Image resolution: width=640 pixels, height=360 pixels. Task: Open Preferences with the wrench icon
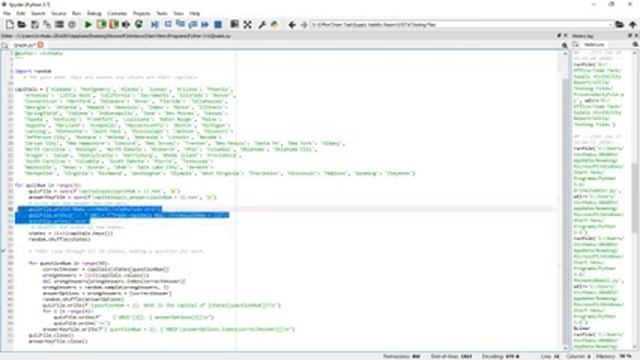[x=262, y=24]
